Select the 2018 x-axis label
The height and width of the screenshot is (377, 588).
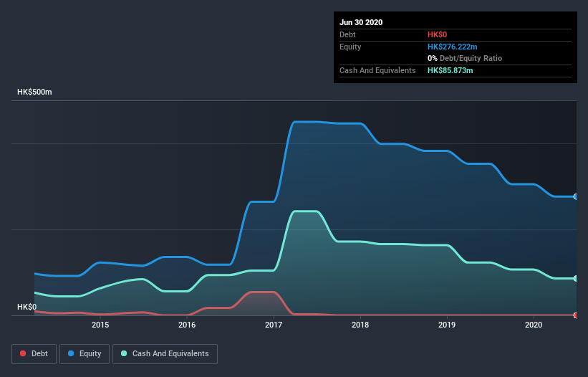[x=360, y=325]
